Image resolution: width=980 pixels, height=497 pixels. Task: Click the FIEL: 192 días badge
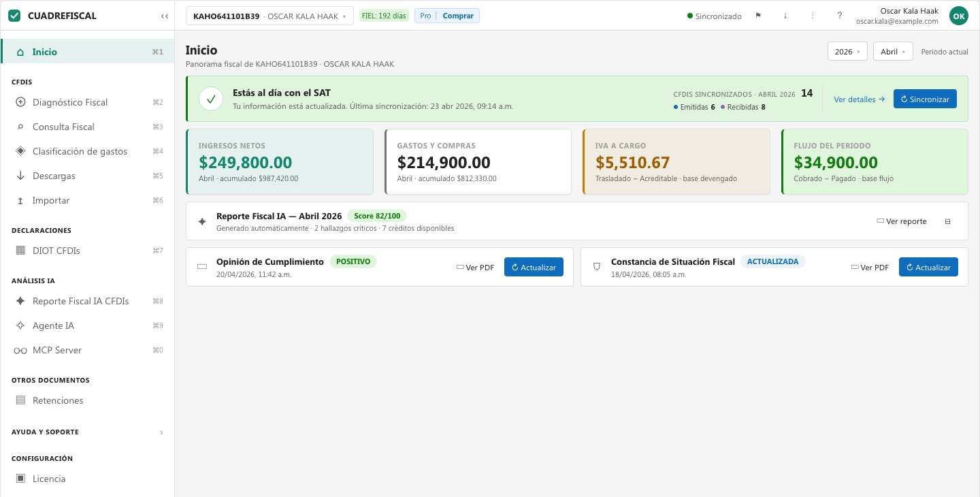384,16
